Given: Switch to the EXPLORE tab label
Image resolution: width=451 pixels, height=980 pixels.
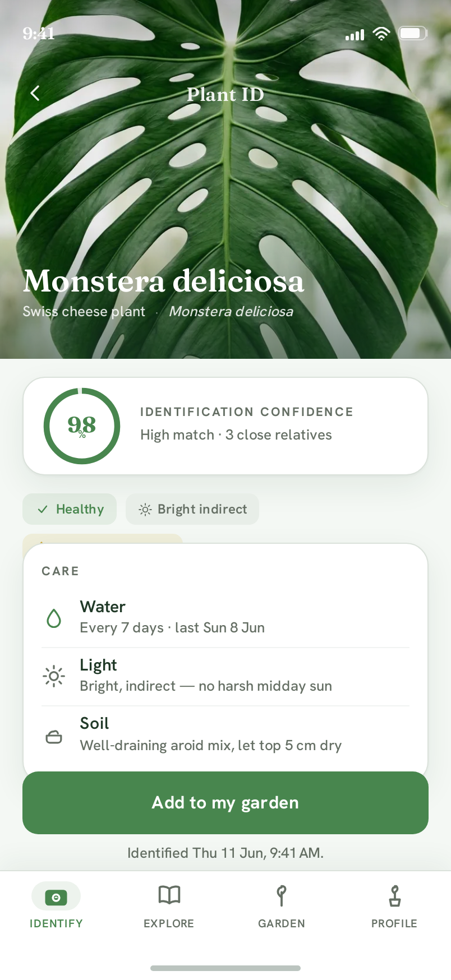Looking at the screenshot, I should pyautogui.click(x=169, y=923).
